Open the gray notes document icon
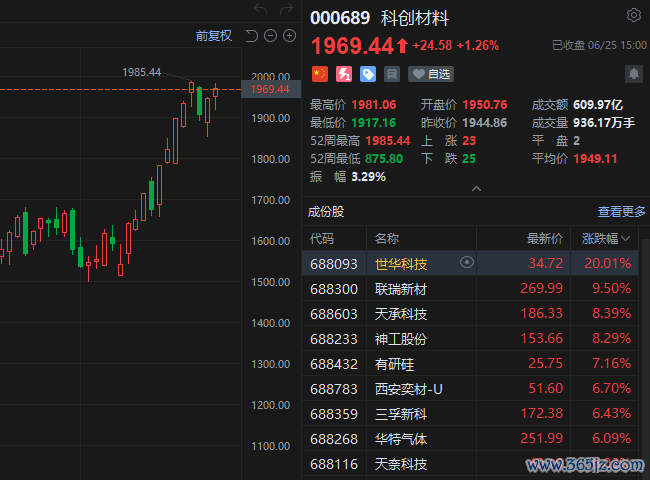Viewport: 650px width, 480px height. pos(392,74)
